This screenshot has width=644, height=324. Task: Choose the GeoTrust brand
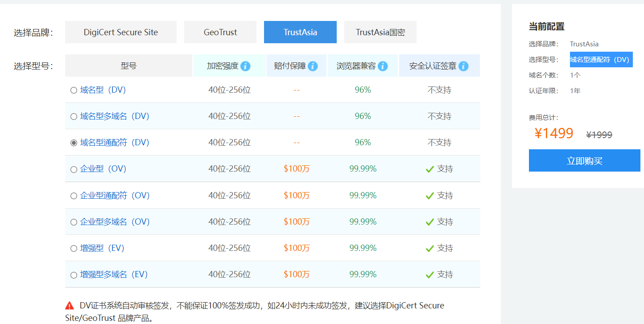[x=220, y=32]
